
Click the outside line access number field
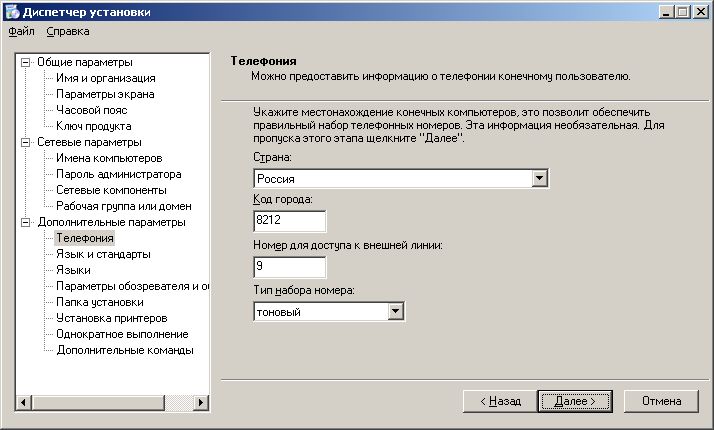(x=290, y=267)
